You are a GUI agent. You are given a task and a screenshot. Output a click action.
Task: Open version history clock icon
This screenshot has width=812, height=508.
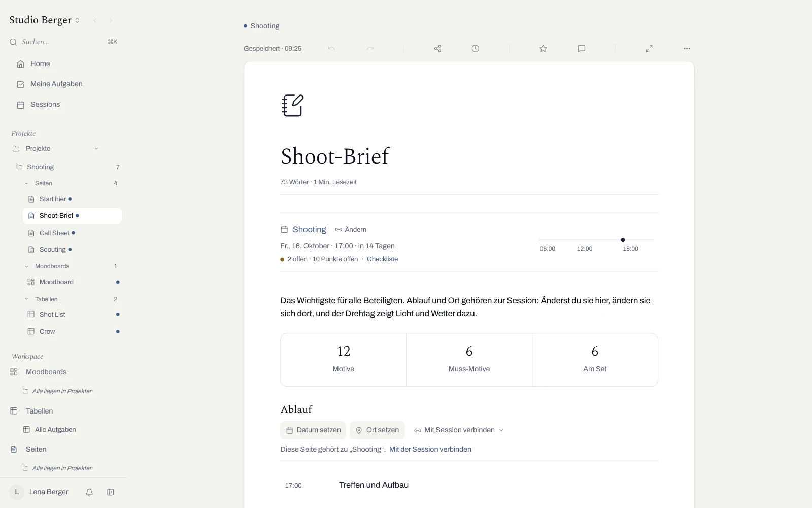tap(475, 49)
